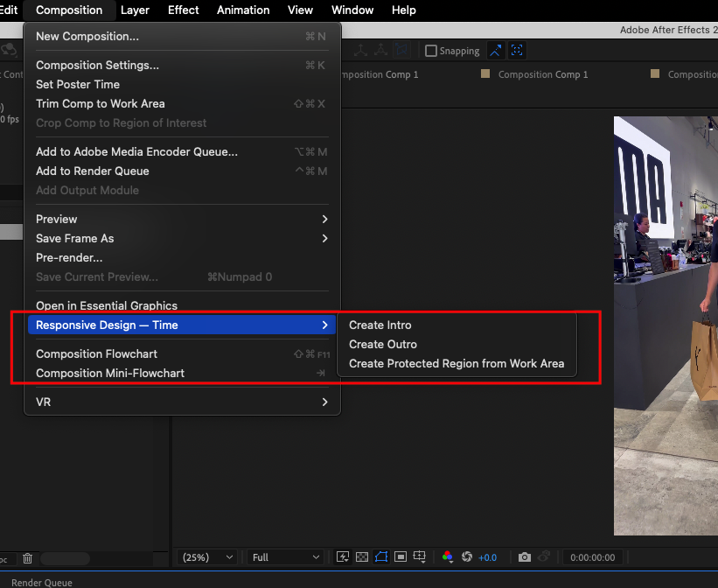This screenshot has width=718, height=588.
Task: Toggle the blue motion path button near Snapping
Action: [x=495, y=50]
